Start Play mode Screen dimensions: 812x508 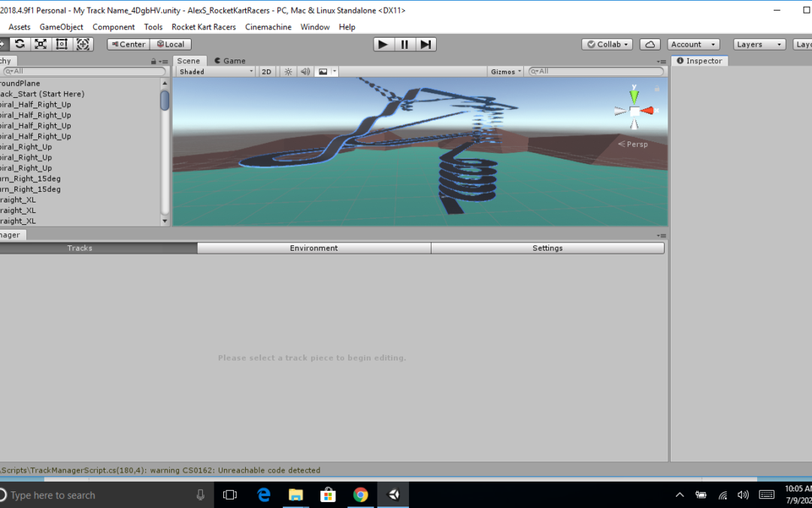383,44
